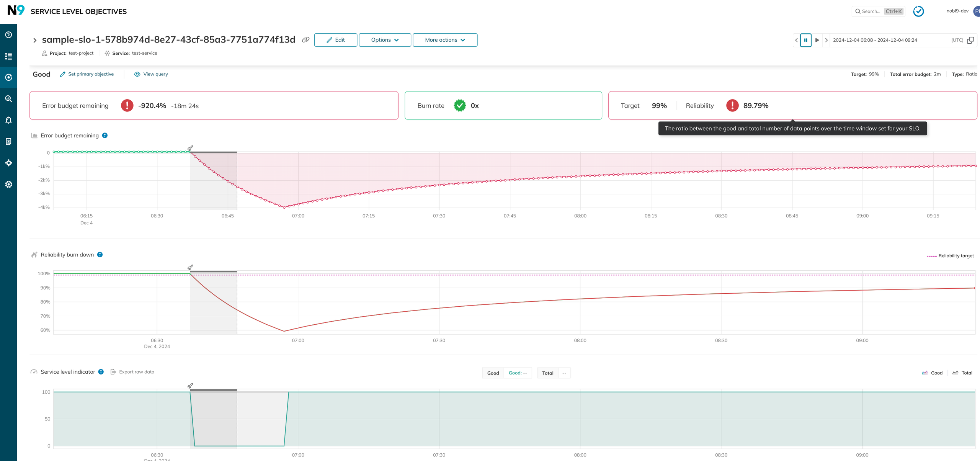The image size is (980, 461).
Task: Click the rocket annotation marker on Reliability burn down chart
Action: (x=190, y=267)
